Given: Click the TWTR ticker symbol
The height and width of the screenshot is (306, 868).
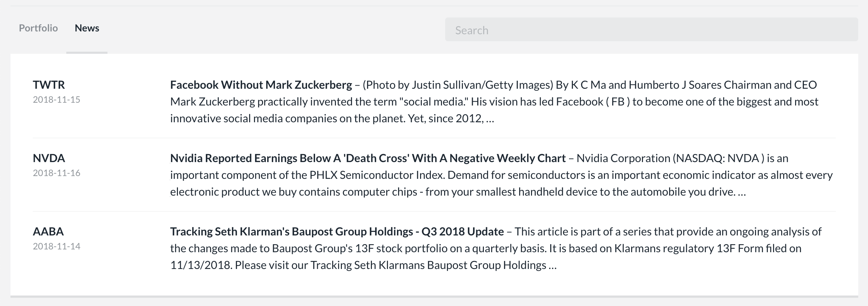Looking at the screenshot, I should [49, 85].
